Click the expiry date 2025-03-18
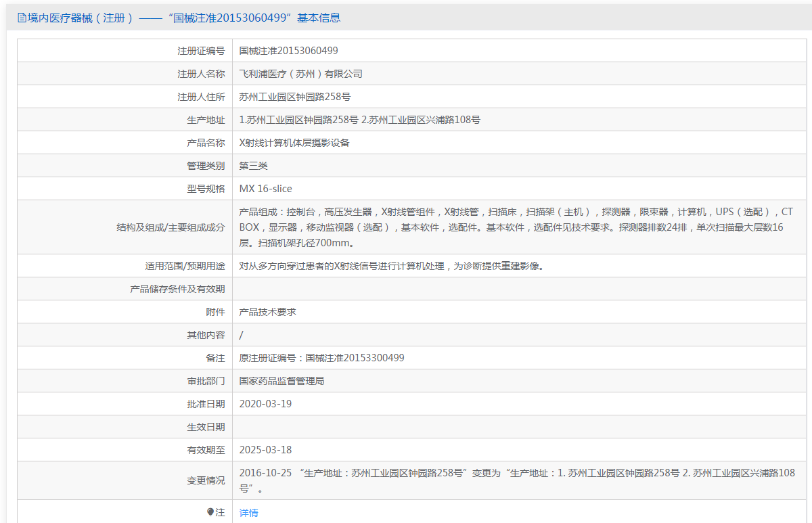Viewport: 812px width, 523px height. tap(266, 450)
